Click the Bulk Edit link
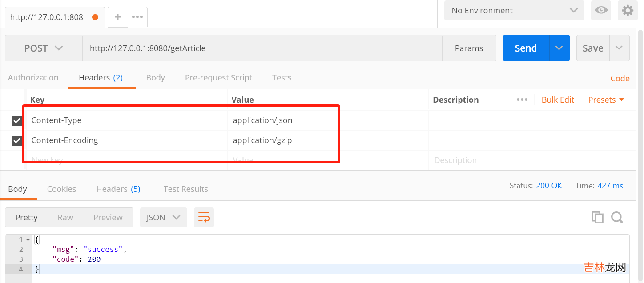Screen dimensions: 644x283 (558, 100)
